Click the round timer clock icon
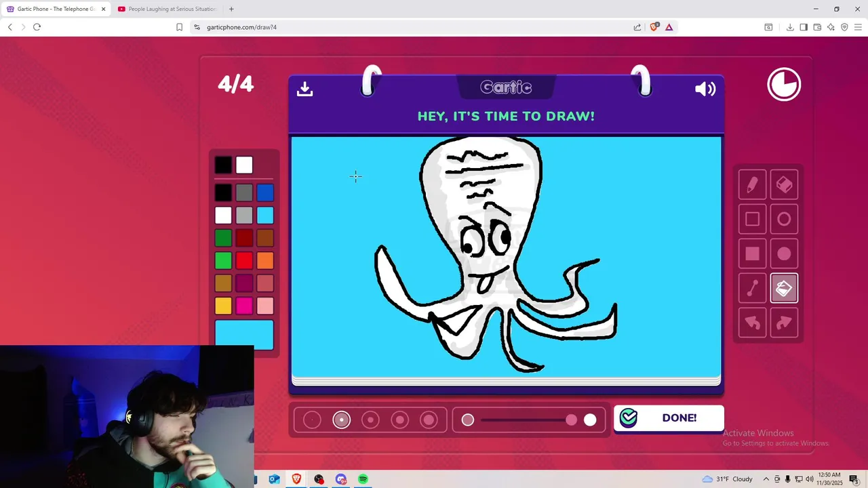Viewport: 868px width, 488px height. pos(784,85)
